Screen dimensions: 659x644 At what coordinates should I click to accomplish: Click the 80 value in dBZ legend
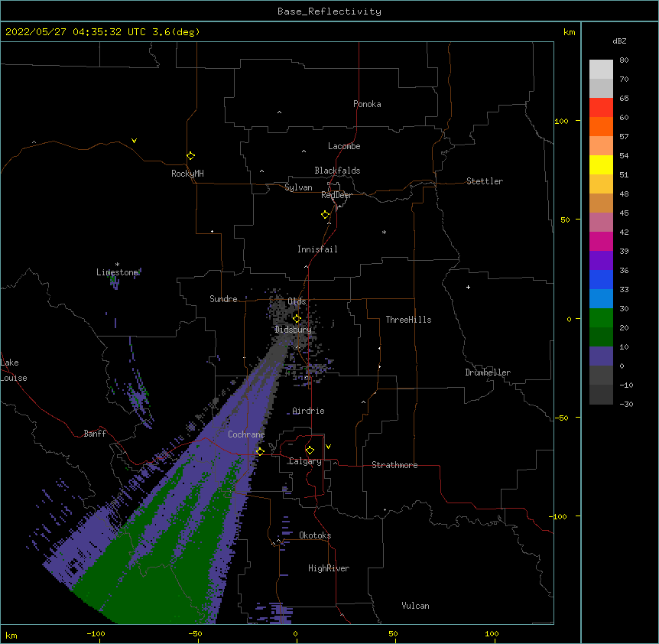point(624,60)
